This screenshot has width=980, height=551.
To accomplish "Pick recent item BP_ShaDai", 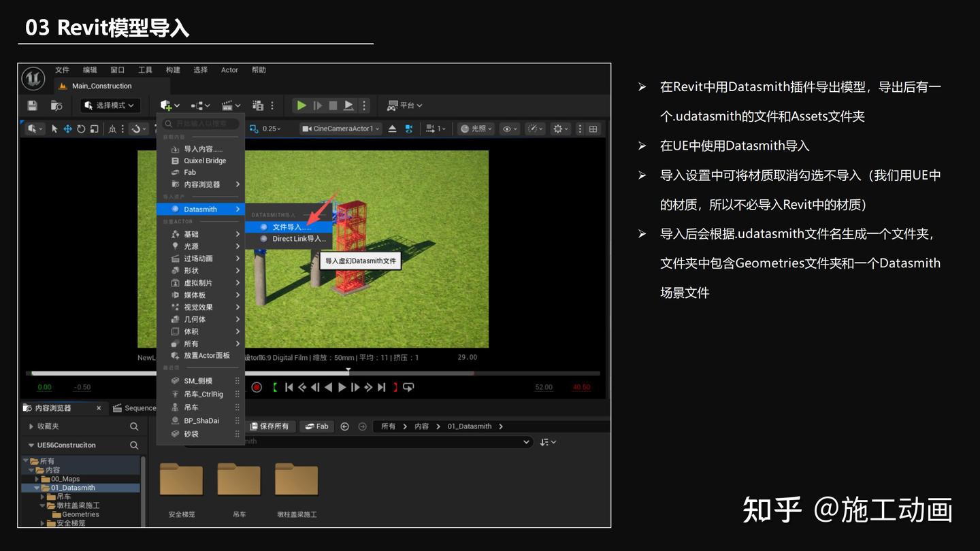I will [200, 420].
